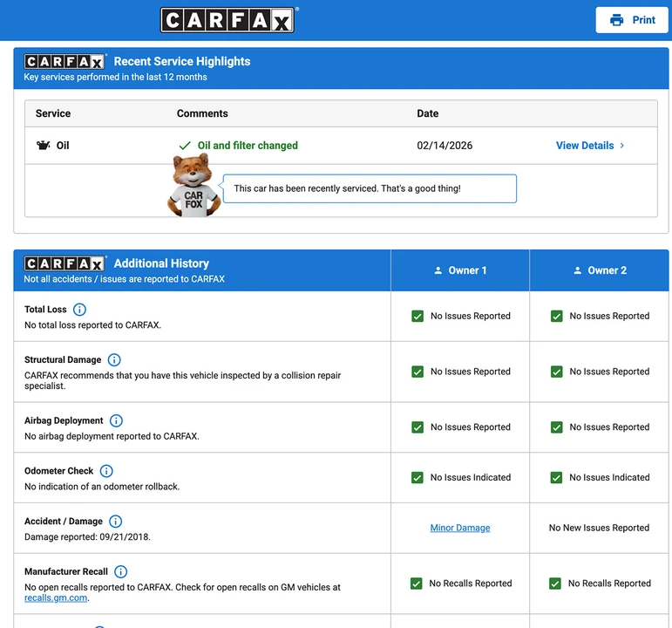Click the Oil and filter changed comment
This screenshot has width=672, height=628.
[248, 146]
